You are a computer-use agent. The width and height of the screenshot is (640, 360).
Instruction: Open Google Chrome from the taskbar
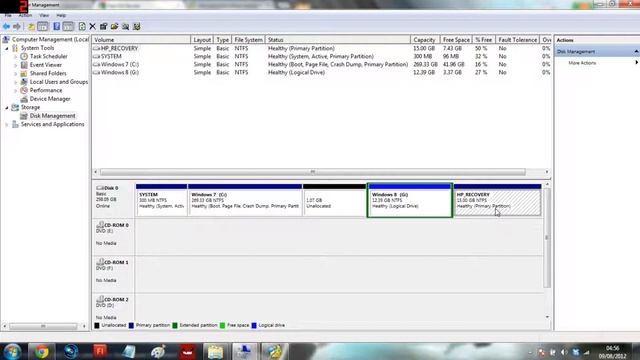41,351
